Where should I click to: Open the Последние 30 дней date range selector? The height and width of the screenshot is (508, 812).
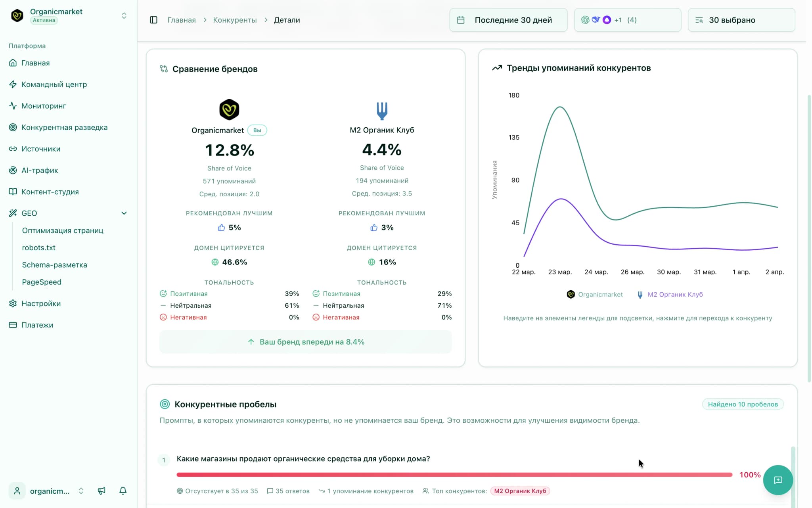click(x=509, y=20)
